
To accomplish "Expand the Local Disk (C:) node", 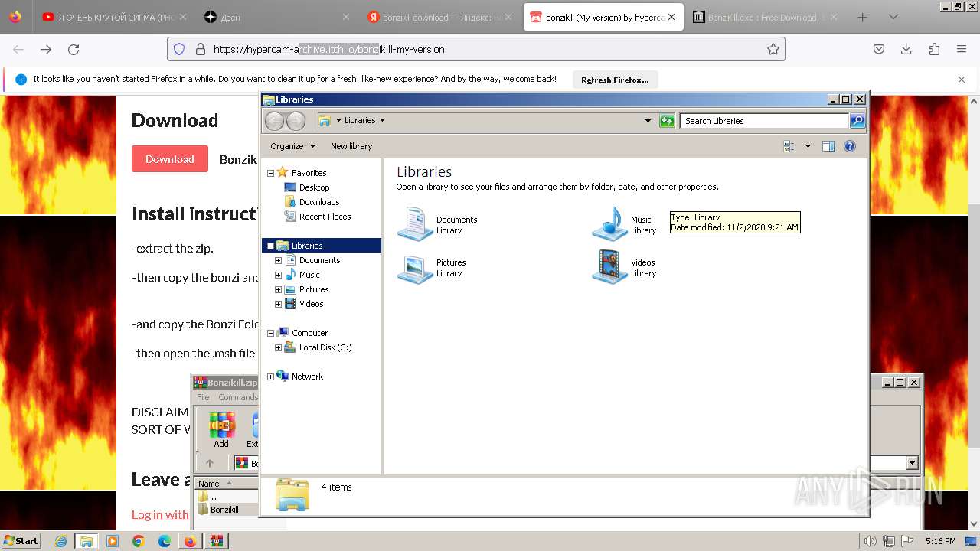I will coord(279,347).
